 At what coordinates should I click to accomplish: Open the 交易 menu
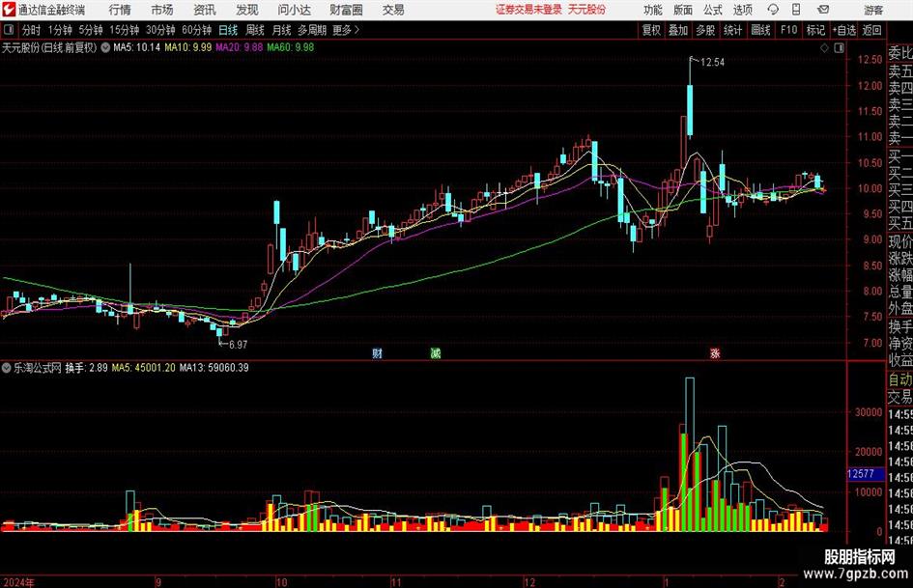393,10
